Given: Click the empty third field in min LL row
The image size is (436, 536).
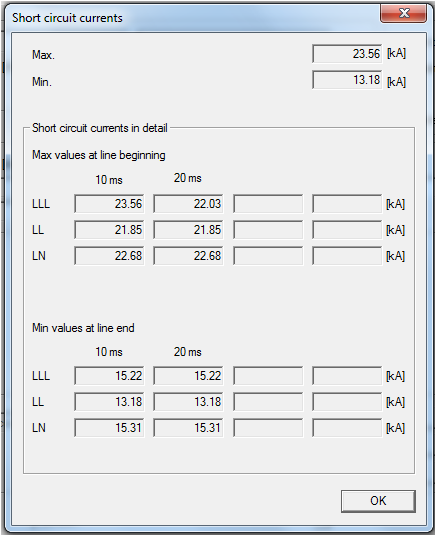Looking at the screenshot, I should 268,402.
